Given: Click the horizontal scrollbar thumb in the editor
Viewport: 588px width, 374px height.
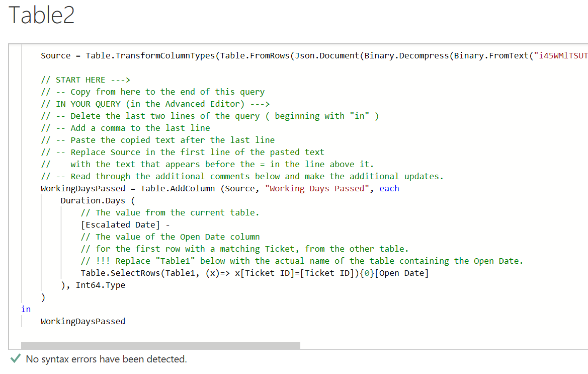Looking at the screenshot, I should click(x=160, y=345).
